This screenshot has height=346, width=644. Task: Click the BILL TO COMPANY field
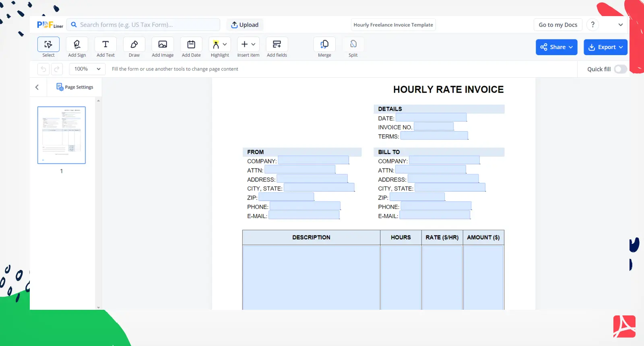coord(444,160)
